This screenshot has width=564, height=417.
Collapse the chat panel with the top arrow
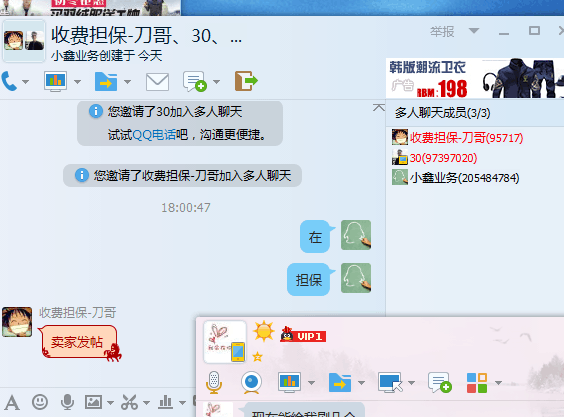click(379, 108)
